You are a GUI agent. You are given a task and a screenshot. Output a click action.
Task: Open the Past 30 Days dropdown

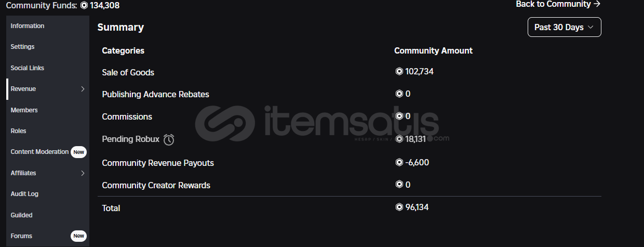coord(564,27)
